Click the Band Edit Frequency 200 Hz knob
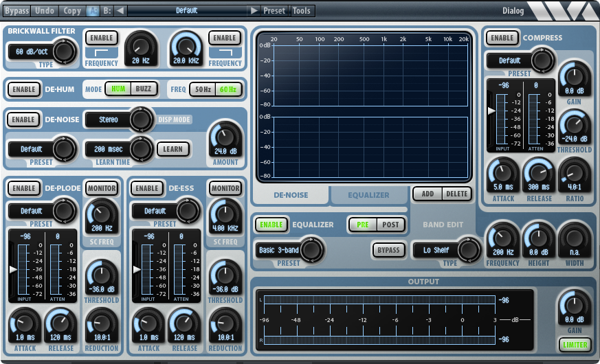600x364 pixels. 503,238
